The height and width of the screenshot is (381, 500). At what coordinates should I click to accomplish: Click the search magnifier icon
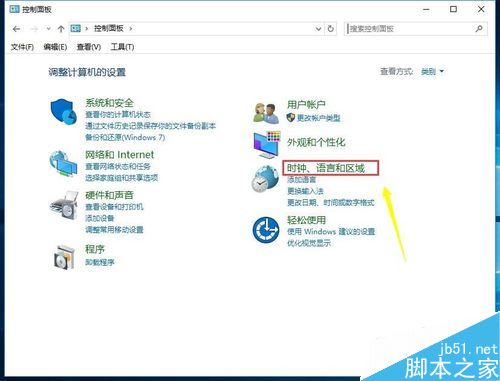[x=479, y=29]
